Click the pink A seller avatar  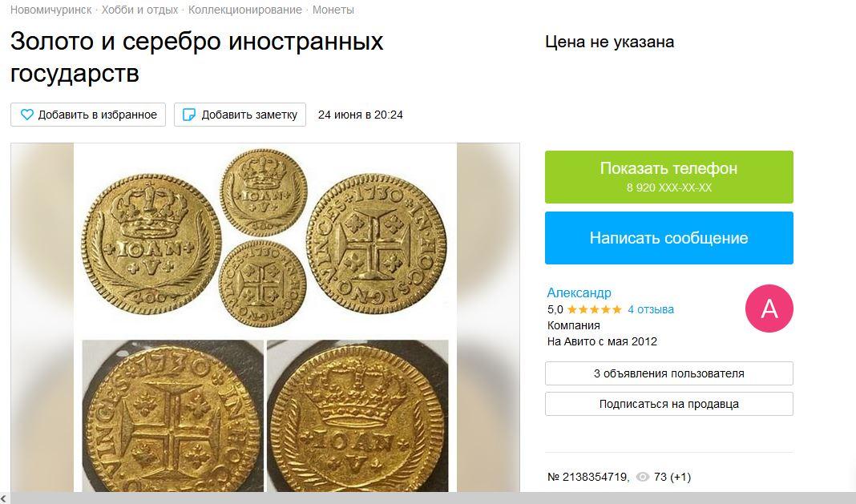coord(769,308)
